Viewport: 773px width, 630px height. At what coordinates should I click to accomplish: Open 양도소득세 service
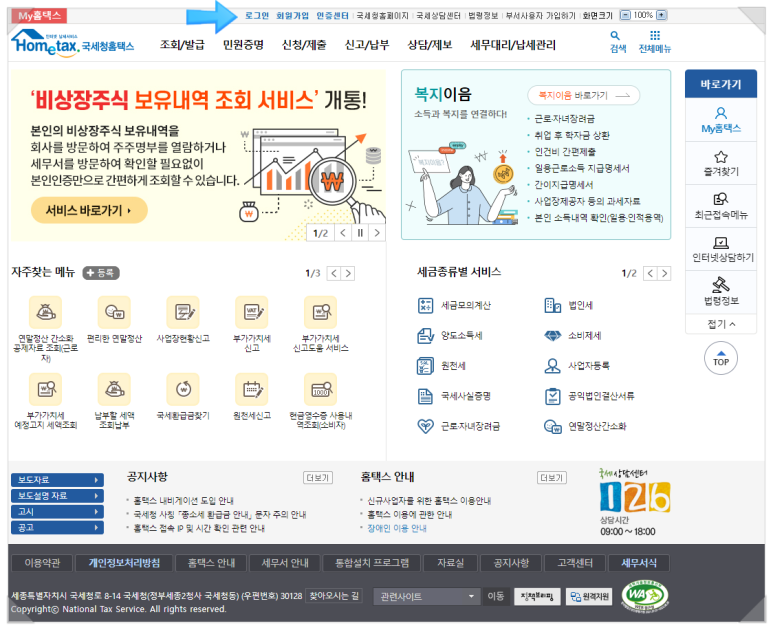(x=450, y=336)
